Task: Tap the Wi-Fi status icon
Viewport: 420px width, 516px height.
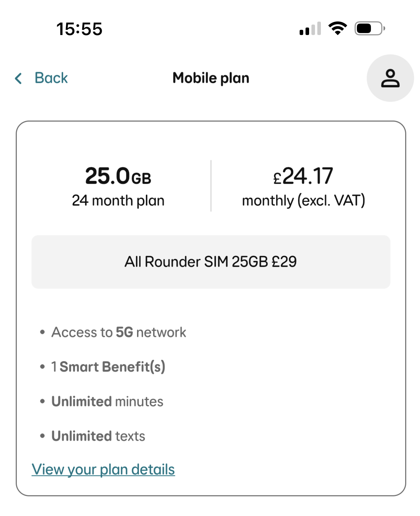Action: point(338,28)
